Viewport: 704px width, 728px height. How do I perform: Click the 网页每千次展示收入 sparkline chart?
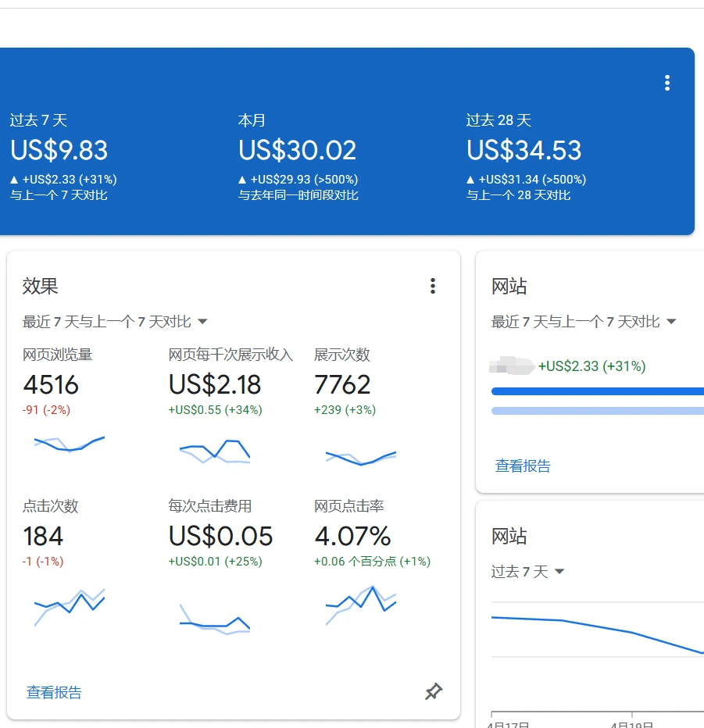[x=215, y=451]
